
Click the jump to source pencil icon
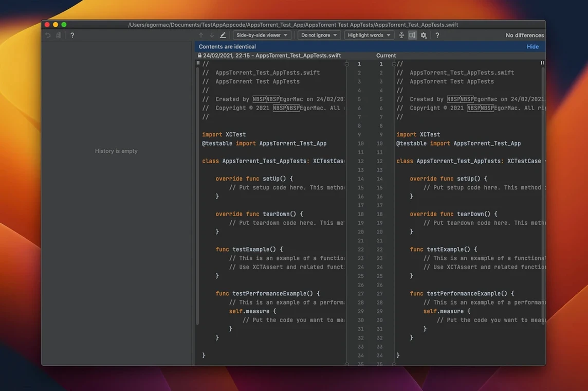coord(223,35)
